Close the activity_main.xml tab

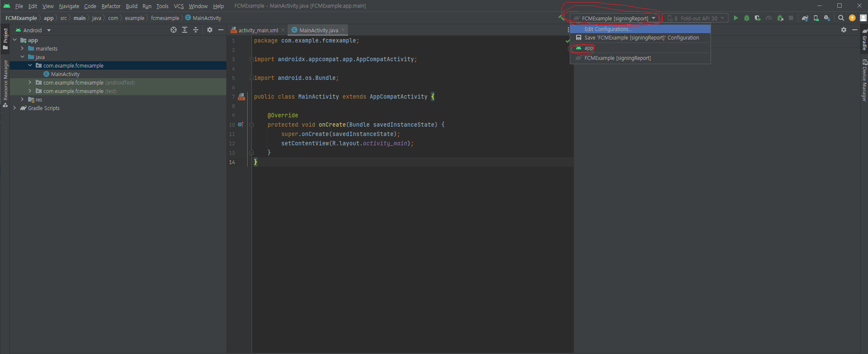[x=283, y=30]
